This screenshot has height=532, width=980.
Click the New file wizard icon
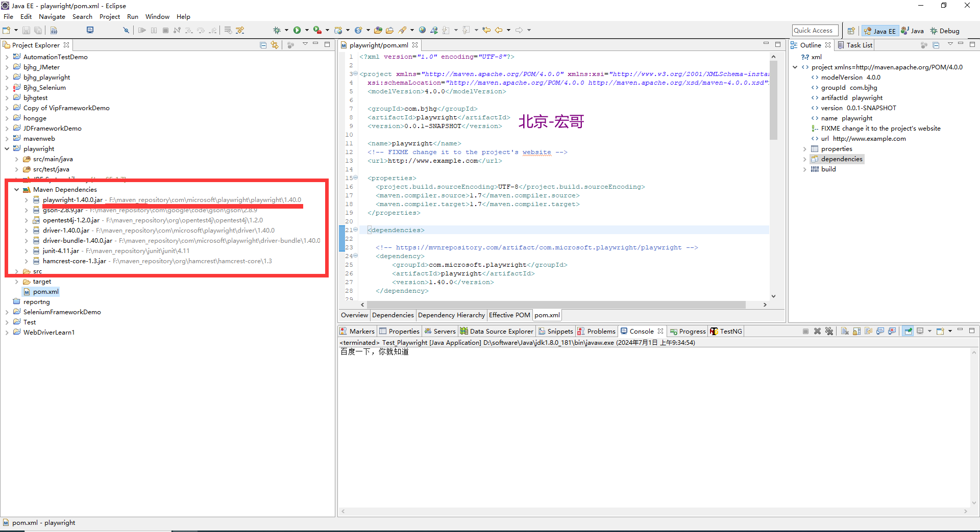coord(7,31)
